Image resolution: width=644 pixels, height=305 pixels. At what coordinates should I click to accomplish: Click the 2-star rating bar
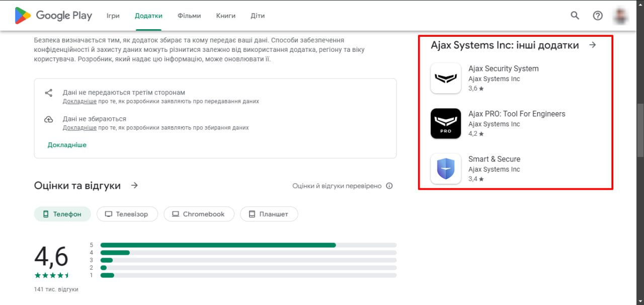click(249, 268)
